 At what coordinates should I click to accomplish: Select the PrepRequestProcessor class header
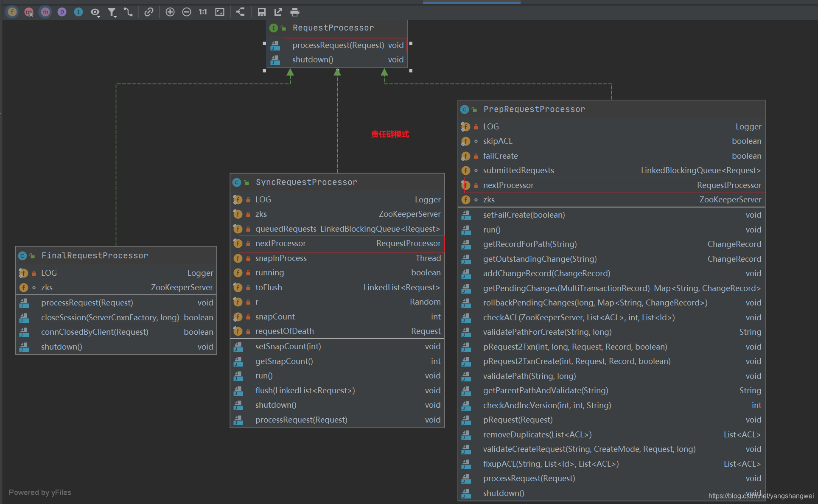click(534, 109)
